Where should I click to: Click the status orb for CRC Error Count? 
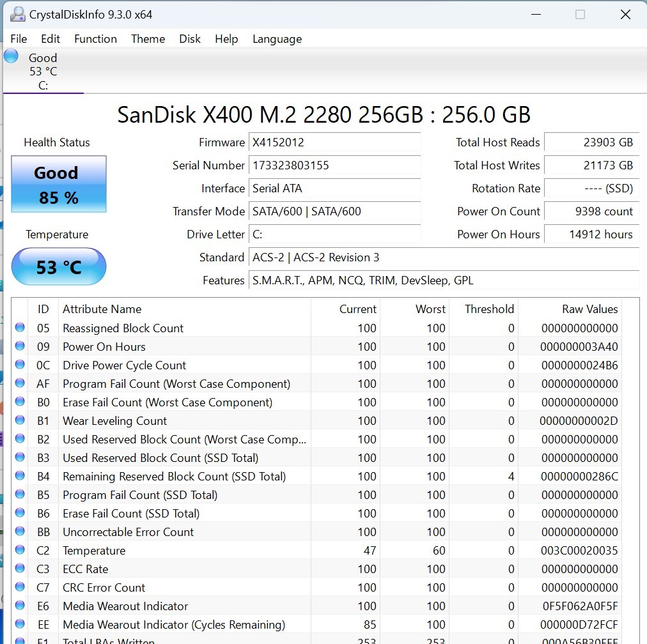[x=20, y=587]
